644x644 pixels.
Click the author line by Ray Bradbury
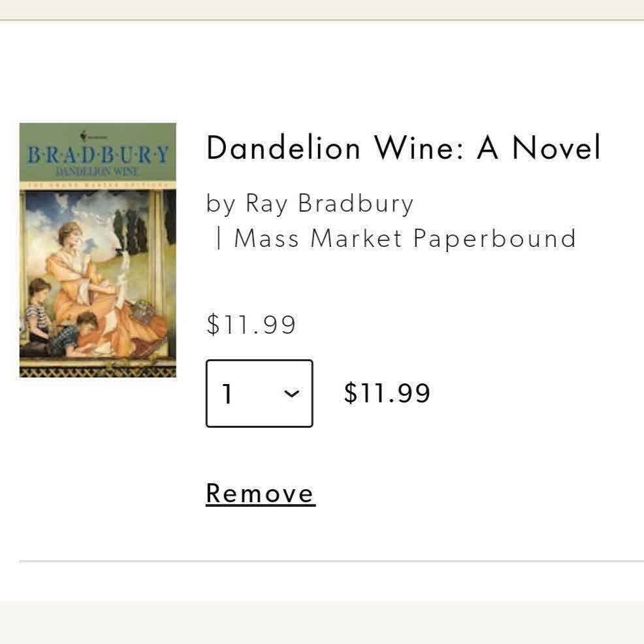coord(310,204)
